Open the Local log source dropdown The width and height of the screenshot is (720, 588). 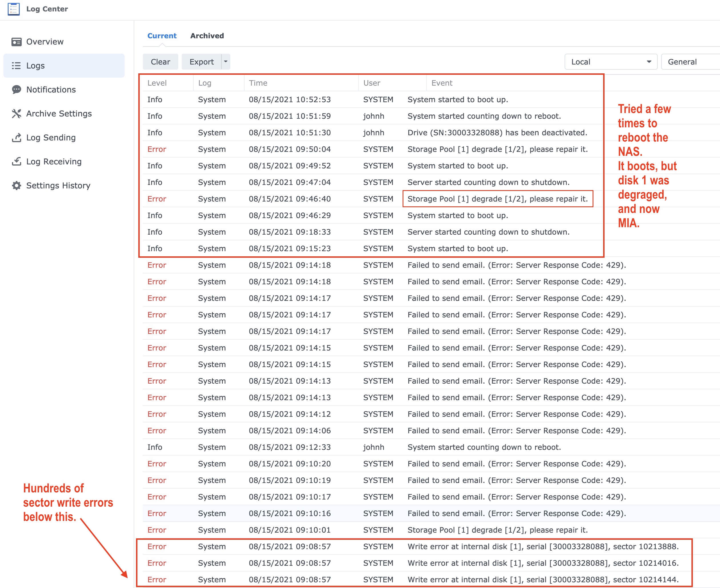611,62
